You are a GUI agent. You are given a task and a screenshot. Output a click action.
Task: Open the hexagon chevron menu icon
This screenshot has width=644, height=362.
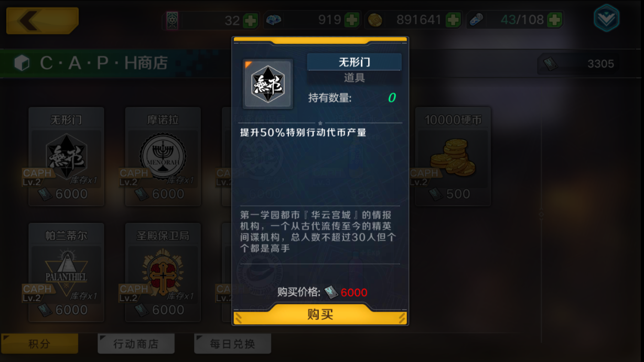606,19
